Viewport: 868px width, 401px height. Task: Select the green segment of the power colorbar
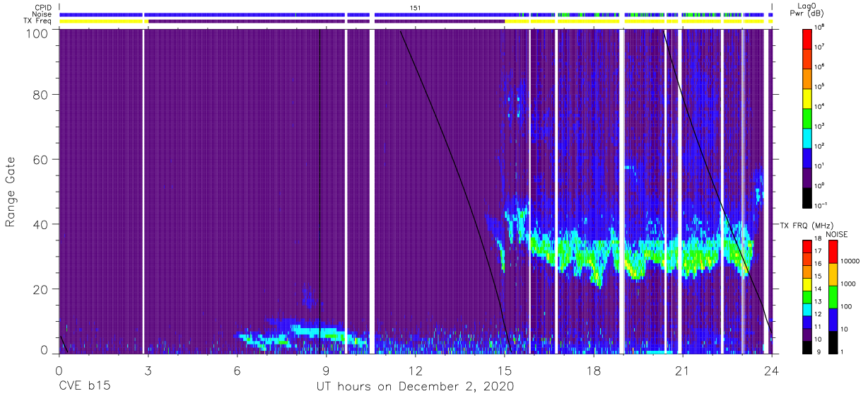coord(807,117)
